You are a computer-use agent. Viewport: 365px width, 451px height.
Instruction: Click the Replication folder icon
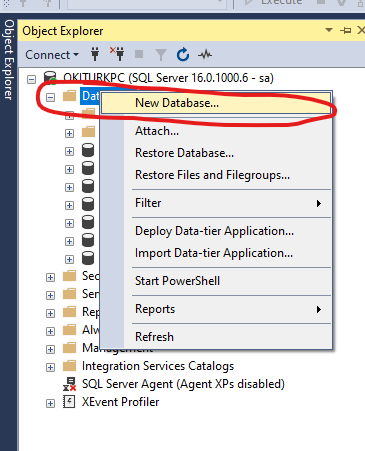point(70,312)
